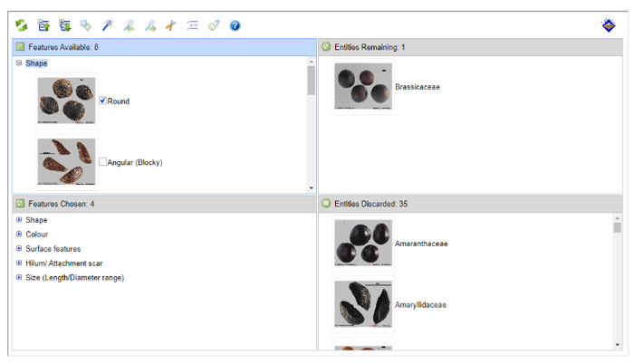The height and width of the screenshot is (364, 634).
Task: Open the blue Help question mark icon
Action: tap(235, 25)
